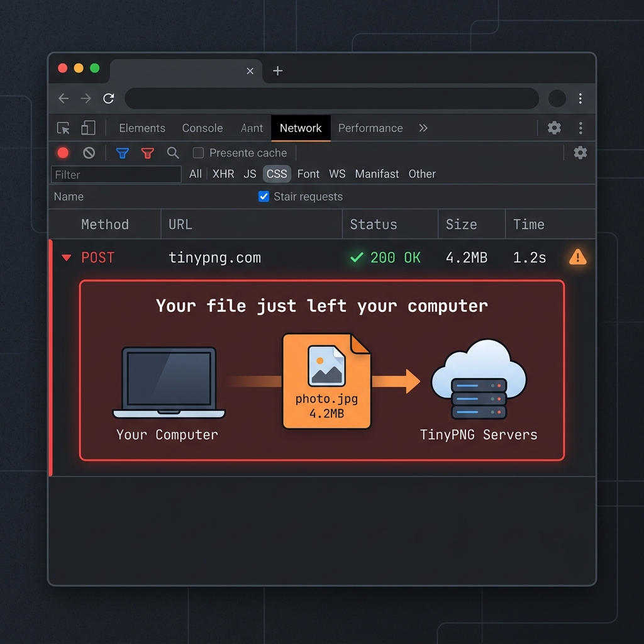This screenshot has width=644, height=644.
Task: Open a new tab with the plus icon
Action: click(277, 70)
